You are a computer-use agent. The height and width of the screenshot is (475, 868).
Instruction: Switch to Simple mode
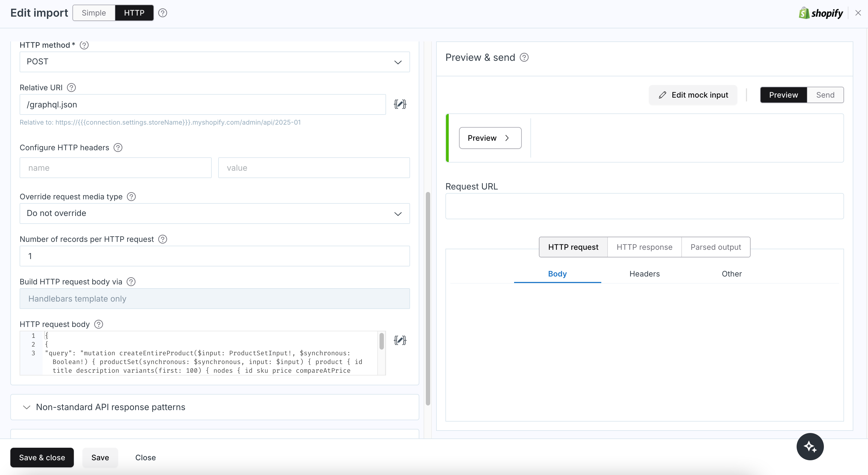pos(94,13)
